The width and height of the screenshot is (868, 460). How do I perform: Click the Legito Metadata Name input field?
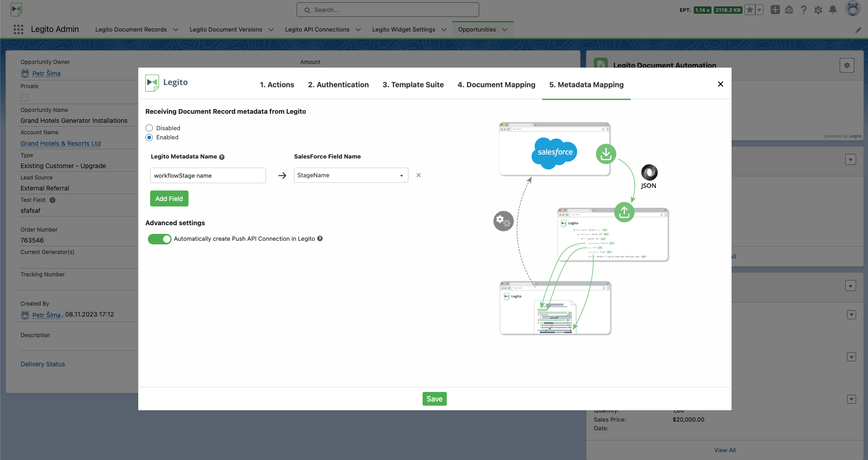pos(208,175)
